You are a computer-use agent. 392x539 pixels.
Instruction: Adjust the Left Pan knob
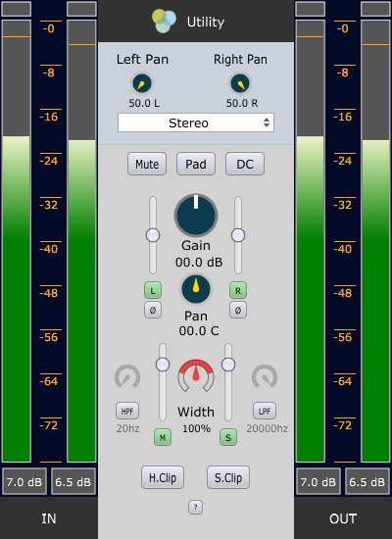click(x=142, y=83)
